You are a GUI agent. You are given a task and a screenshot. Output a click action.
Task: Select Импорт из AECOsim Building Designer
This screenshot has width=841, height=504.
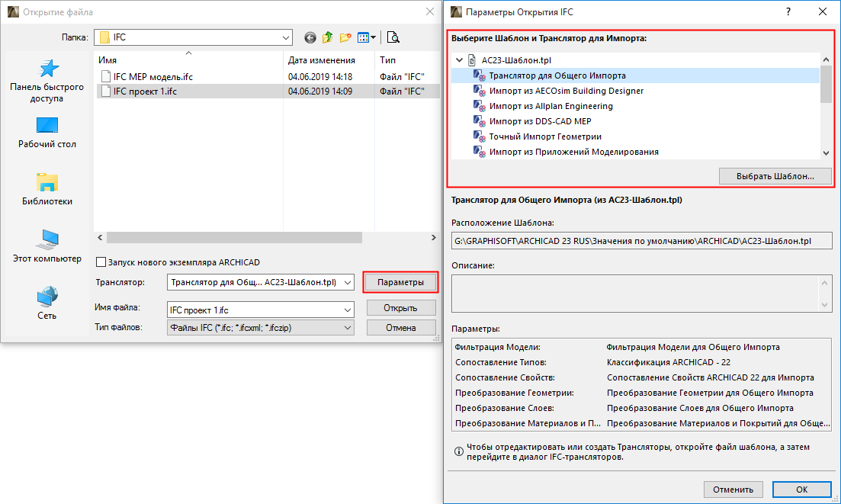(x=567, y=91)
